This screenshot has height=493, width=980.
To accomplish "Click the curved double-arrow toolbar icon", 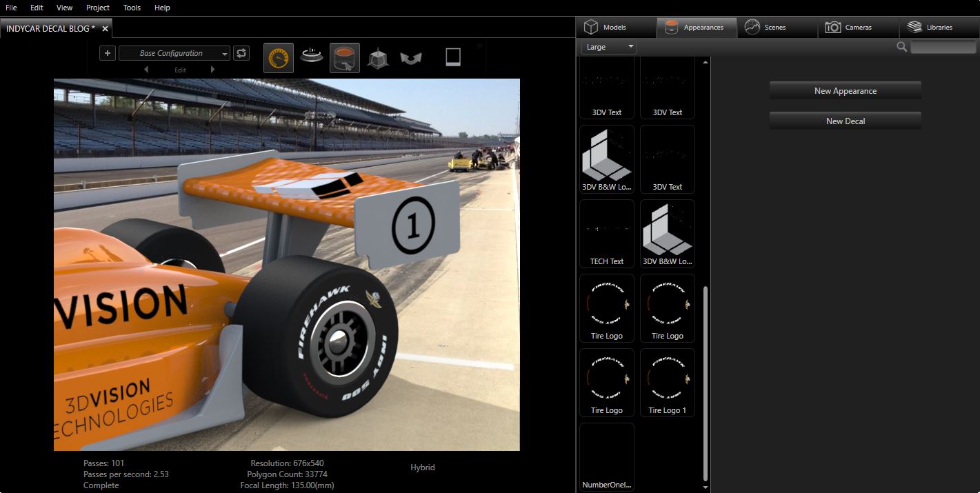I will pos(411,59).
